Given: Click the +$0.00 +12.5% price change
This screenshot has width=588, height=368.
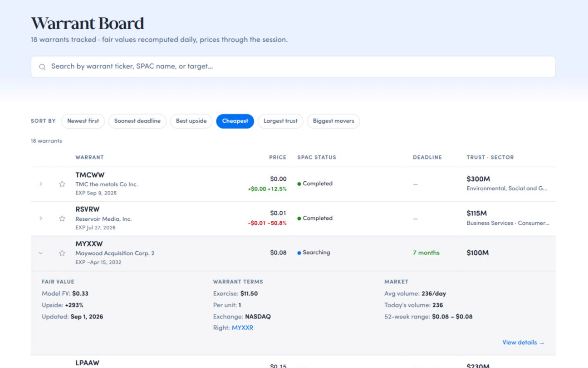Looking at the screenshot, I should point(267,189).
